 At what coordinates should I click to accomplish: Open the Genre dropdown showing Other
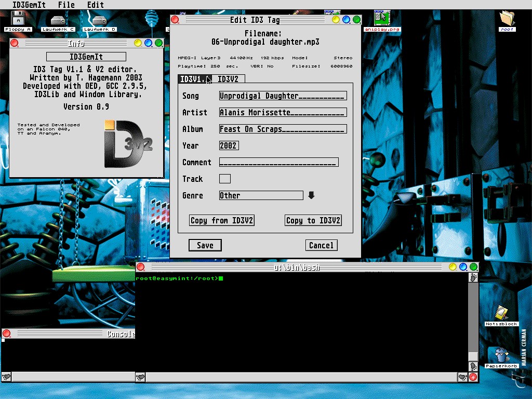(x=261, y=195)
